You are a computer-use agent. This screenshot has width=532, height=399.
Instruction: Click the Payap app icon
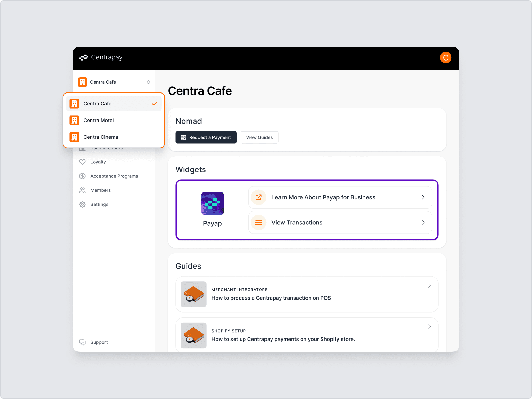pyautogui.click(x=212, y=203)
